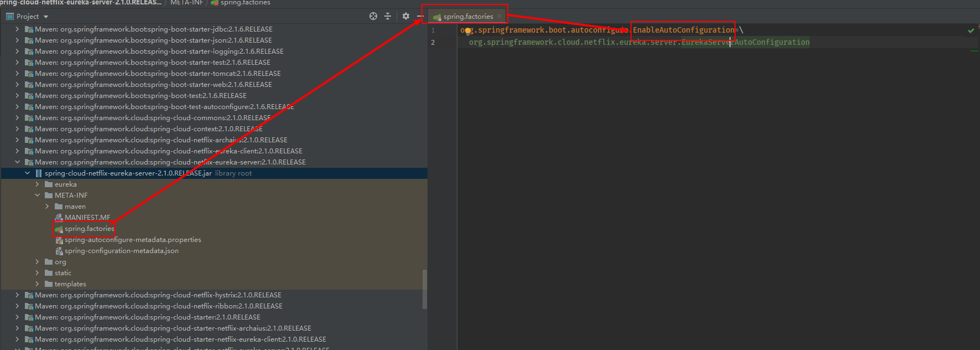Close the spring.factories editor tab
The height and width of the screenshot is (350, 980).
(499, 16)
